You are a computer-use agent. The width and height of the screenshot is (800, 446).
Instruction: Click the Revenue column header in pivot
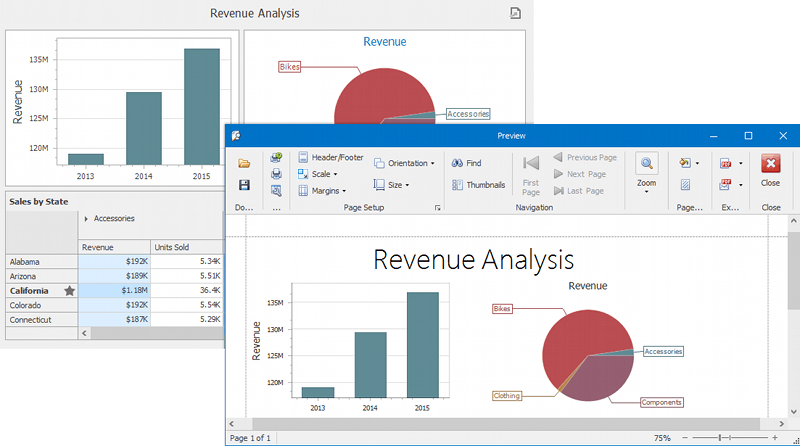click(x=114, y=247)
